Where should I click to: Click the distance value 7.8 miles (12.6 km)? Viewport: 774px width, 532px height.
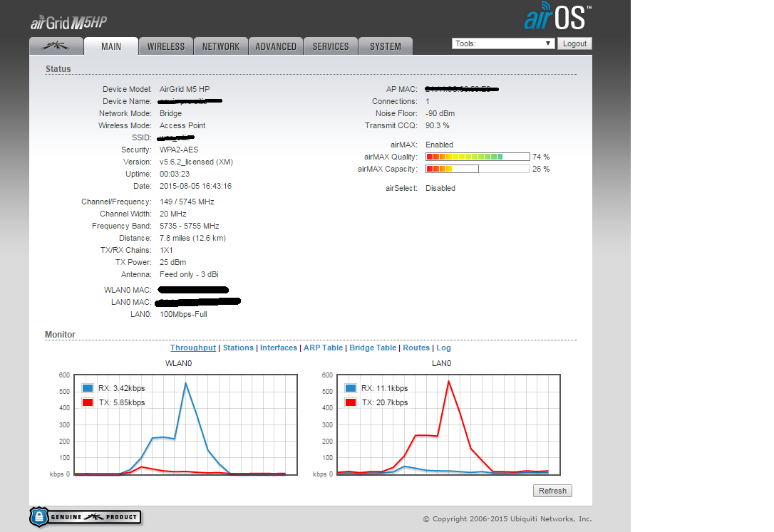click(x=192, y=238)
